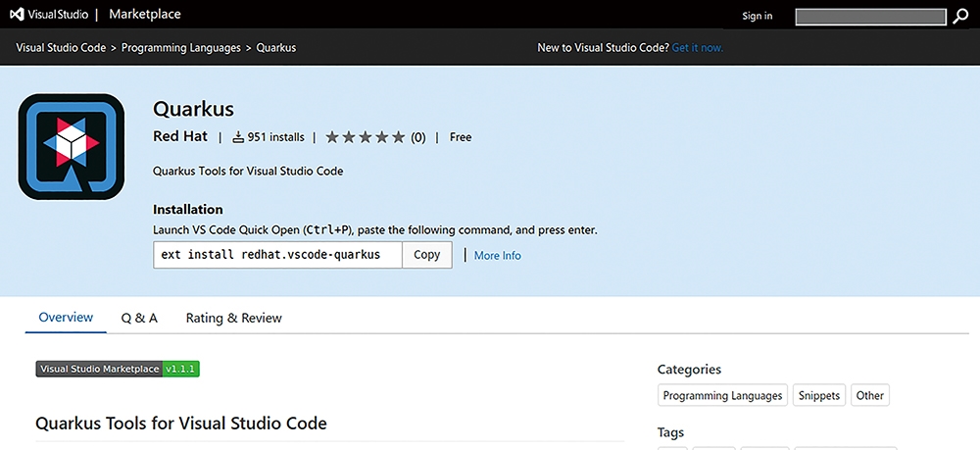Click the 951 installs text
The height and width of the screenshot is (450, 980).
(x=275, y=137)
